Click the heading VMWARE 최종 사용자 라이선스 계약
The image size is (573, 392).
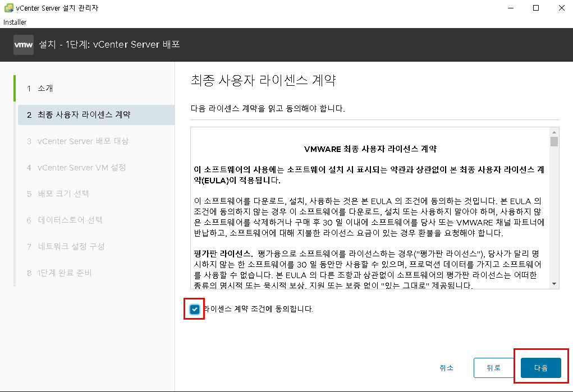[x=370, y=149]
